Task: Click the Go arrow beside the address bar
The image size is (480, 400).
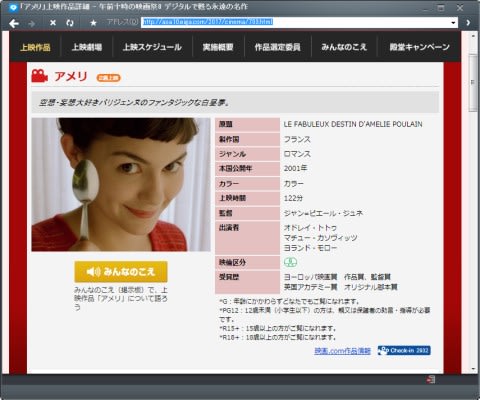Action: 468,23
